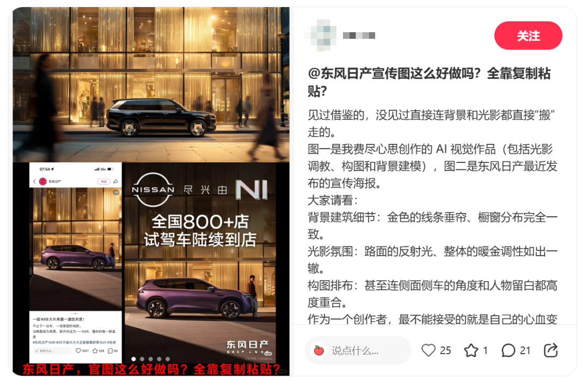
Task: Click the Nissan logo in poster
Action: tap(153, 190)
